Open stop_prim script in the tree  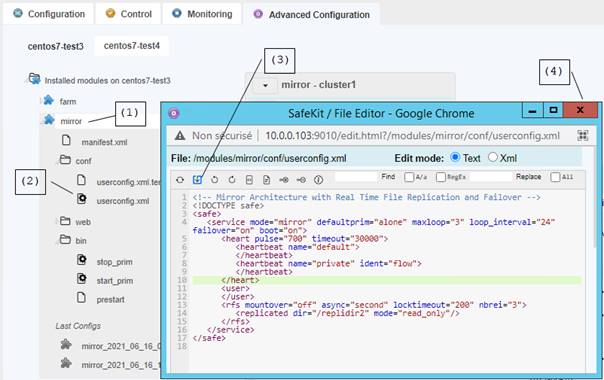pos(114,262)
